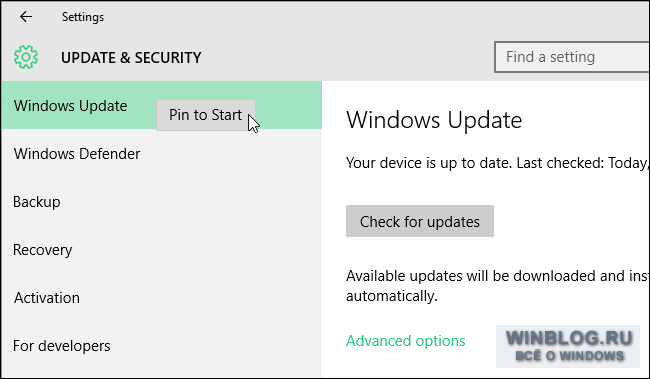
Task: Open the Advanced options link
Action: pos(405,341)
